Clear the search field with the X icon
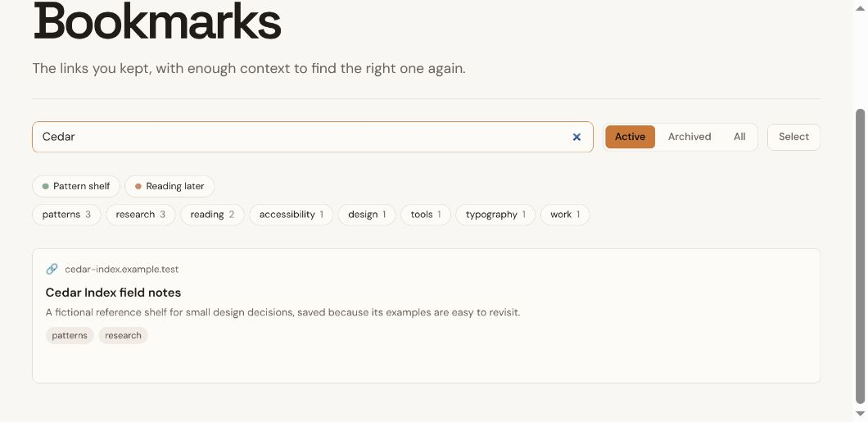Image resolution: width=868 pixels, height=422 pixels. [x=576, y=137]
